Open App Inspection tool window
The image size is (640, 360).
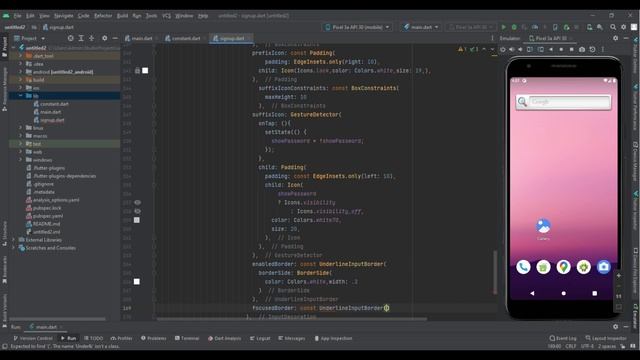click(x=333, y=338)
